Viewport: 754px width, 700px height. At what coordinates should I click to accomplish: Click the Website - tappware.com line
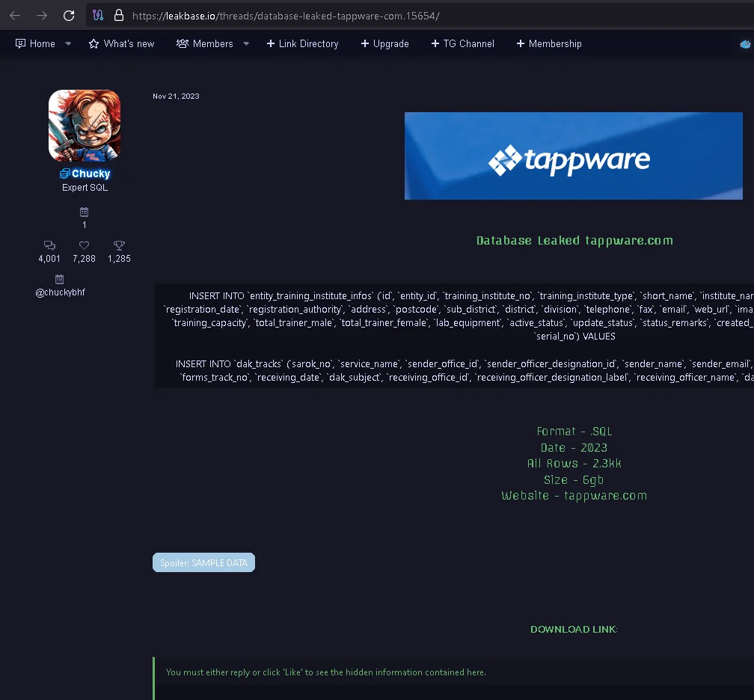574,496
